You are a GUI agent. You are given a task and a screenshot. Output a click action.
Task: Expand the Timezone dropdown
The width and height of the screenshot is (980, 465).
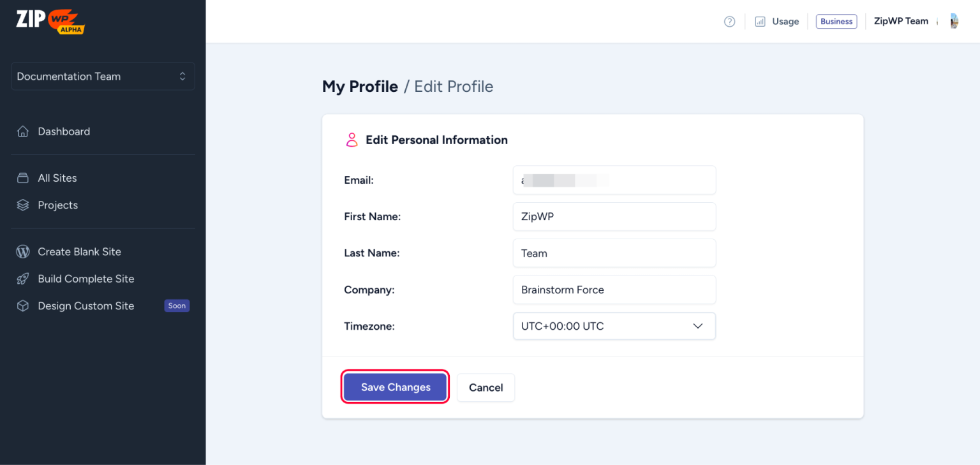tap(697, 326)
